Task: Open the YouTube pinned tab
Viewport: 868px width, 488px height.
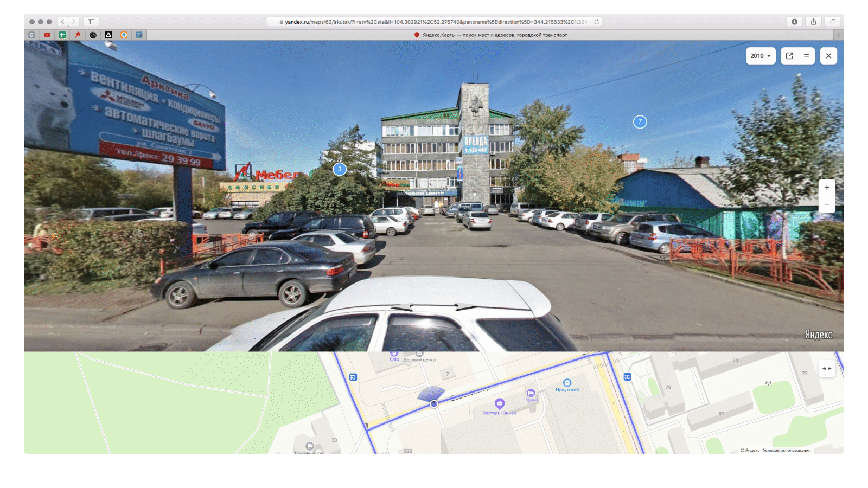Action: tap(47, 35)
